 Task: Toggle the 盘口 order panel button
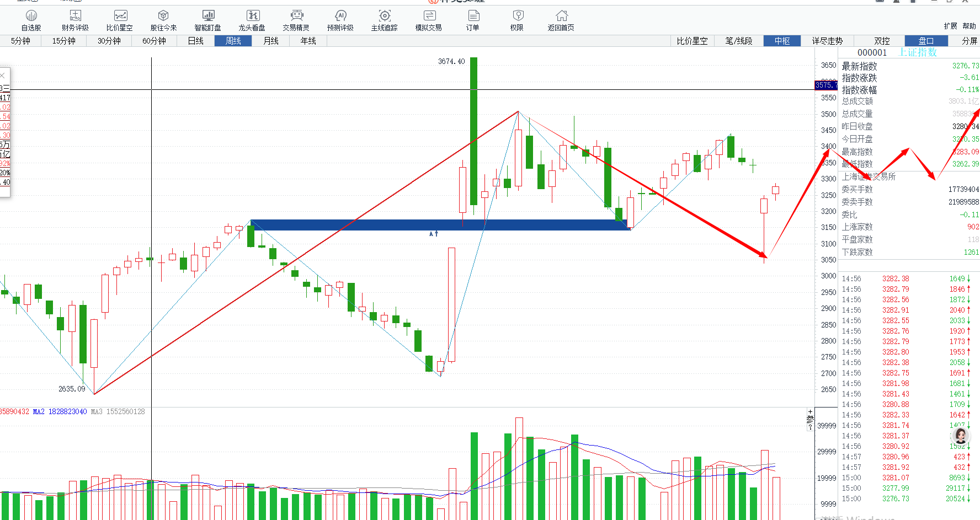click(926, 41)
